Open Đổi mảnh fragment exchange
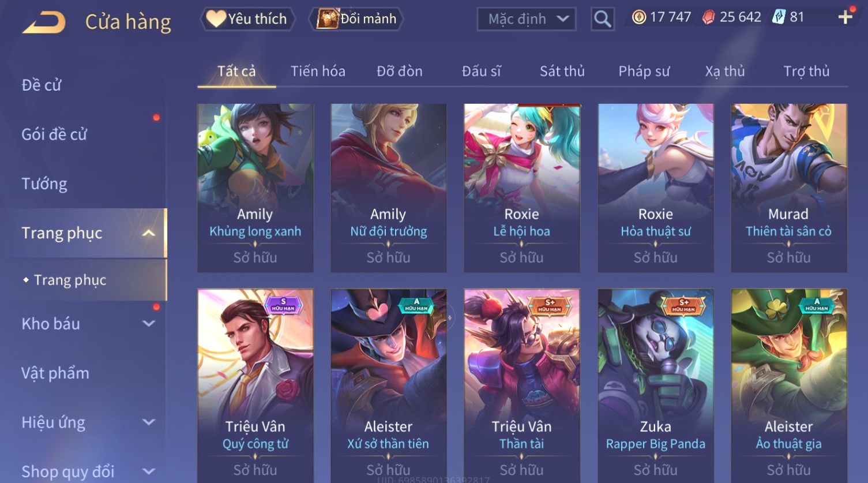This screenshot has width=868, height=483. [x=356, y=19]
